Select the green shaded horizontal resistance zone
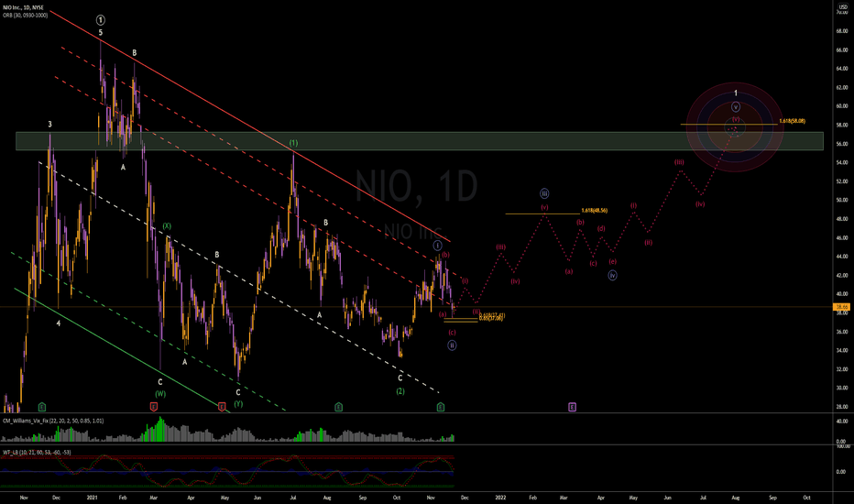Screen dimensions: 854x504 click(420, 141)
